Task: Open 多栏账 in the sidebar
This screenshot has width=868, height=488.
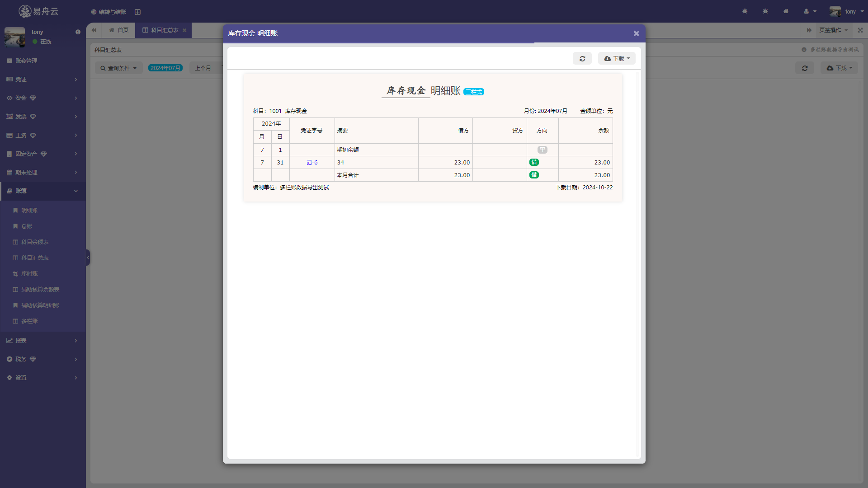Action: (x=29, y=321)
